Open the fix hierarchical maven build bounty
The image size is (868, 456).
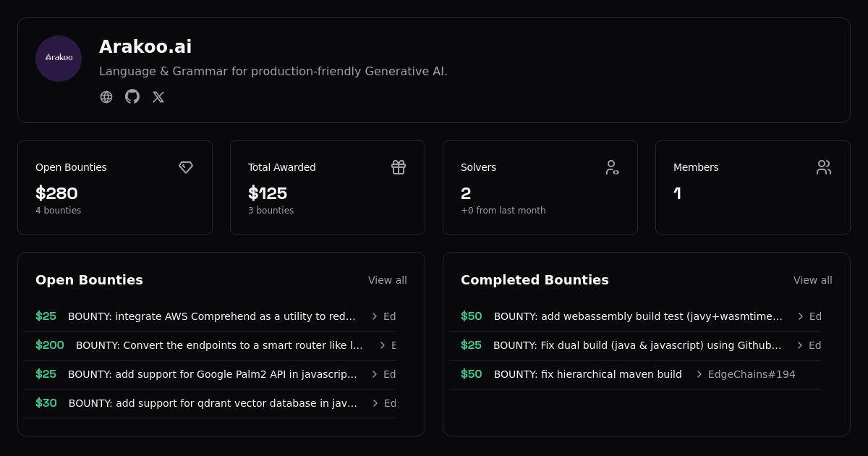(x=587, y=374)
